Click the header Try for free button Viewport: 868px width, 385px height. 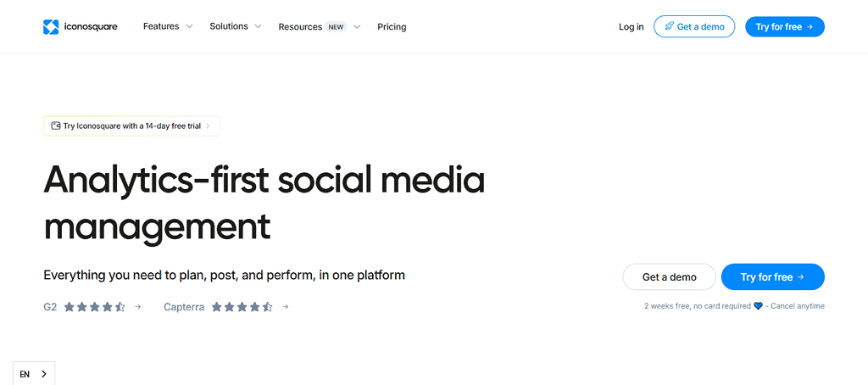[784, 27]
